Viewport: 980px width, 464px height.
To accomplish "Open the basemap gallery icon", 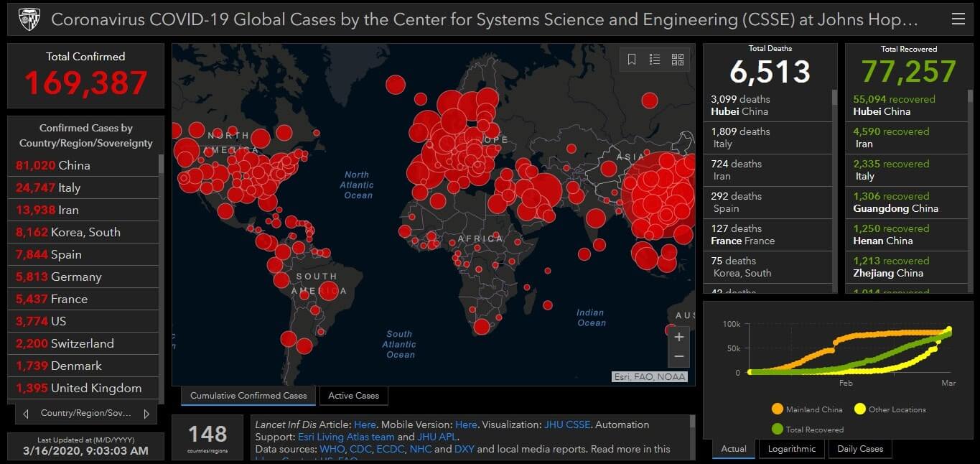I will (677, 60).
